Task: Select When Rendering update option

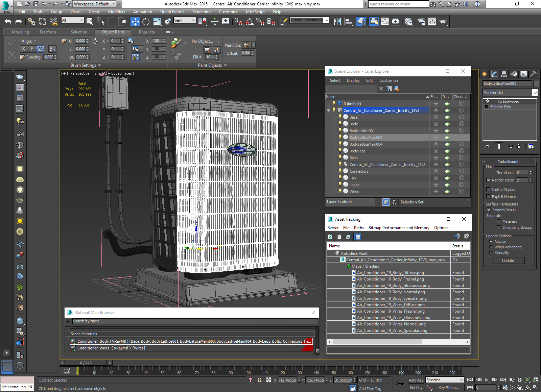Action: (x=491, y=247)
